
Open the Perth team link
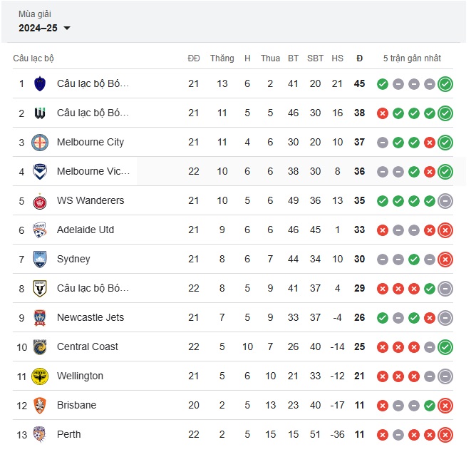pos(69,434)
